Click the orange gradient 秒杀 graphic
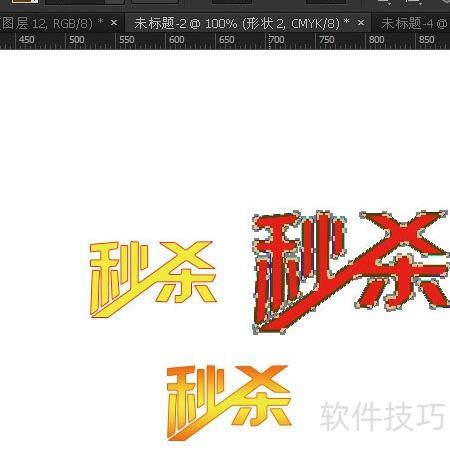 [x=229, y=402]
